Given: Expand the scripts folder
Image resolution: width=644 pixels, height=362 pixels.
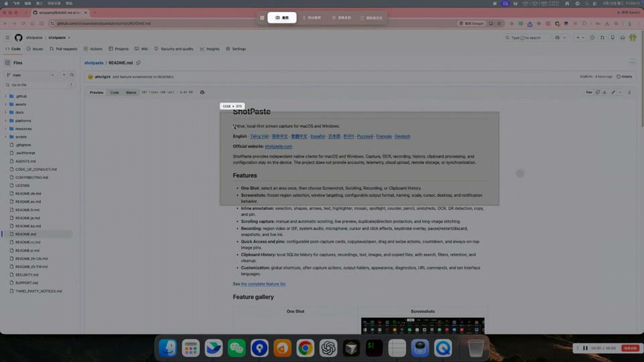Looking at the screenshot, I should pos(6,137).
